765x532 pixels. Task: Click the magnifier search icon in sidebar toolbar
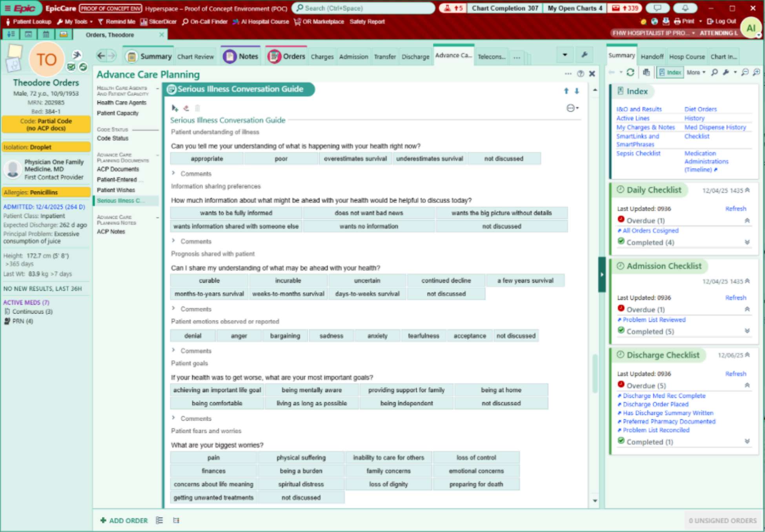pyautogui.click(x=714, y=72)
